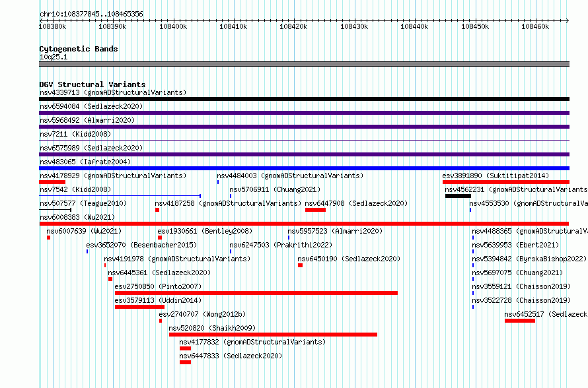Click red bar under esv3579113
The image size is (588, 388).
[139, 307]
